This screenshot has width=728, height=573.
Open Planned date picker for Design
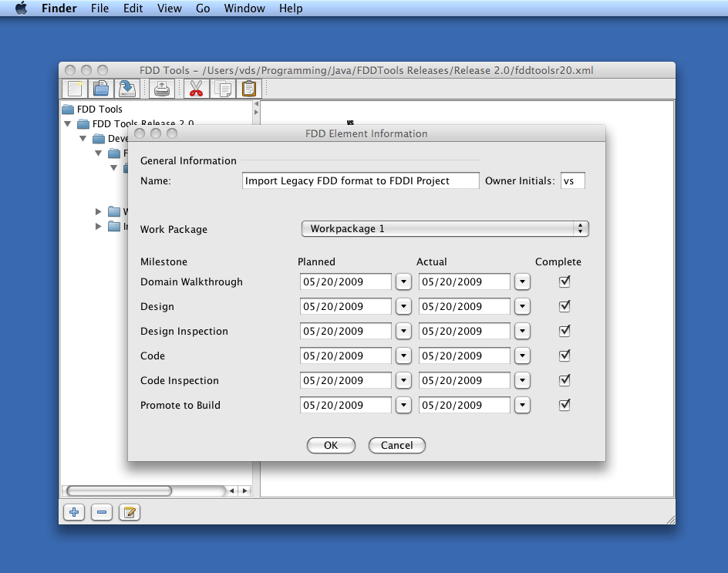tap(403, 306)
